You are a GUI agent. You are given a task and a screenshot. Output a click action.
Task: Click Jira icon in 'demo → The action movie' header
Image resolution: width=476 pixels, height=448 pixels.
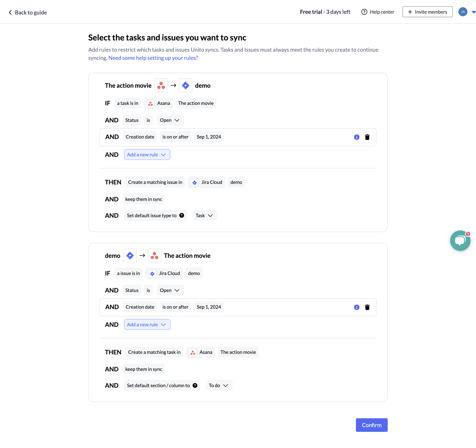pos(130,255)
